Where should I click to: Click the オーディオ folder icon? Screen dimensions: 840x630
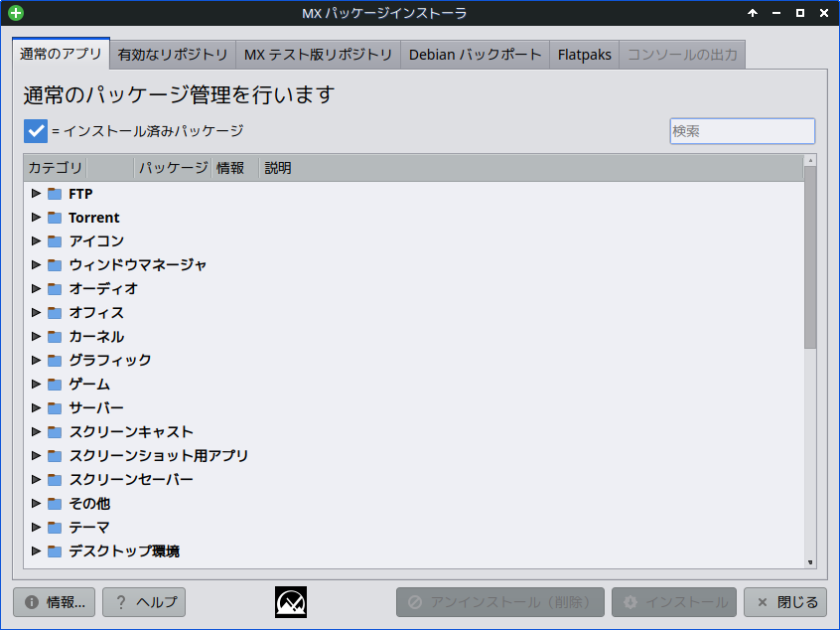(x=55, y=289)
